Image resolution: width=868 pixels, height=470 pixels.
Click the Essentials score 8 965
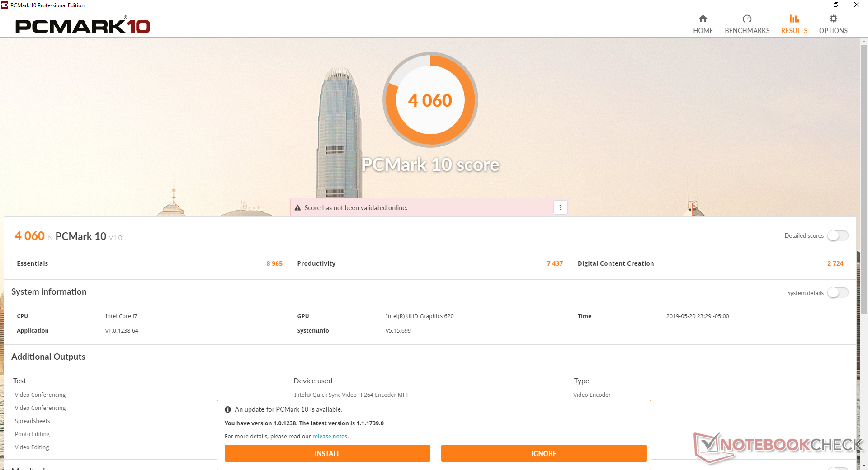click(x=274, y=263)
